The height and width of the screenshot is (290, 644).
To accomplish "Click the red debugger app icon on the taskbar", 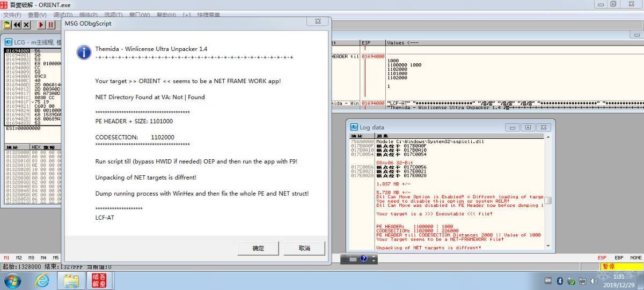I will pyautogui.click(x=99, y=280).
